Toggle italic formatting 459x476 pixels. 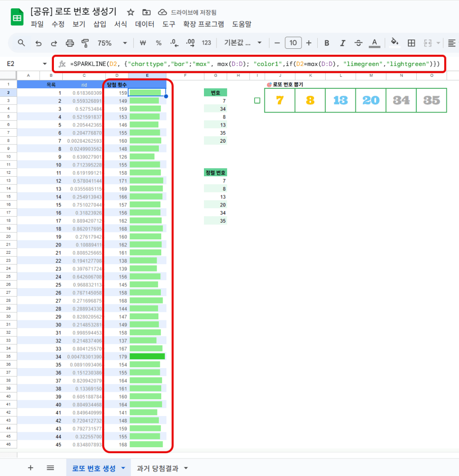pos(342,43)
